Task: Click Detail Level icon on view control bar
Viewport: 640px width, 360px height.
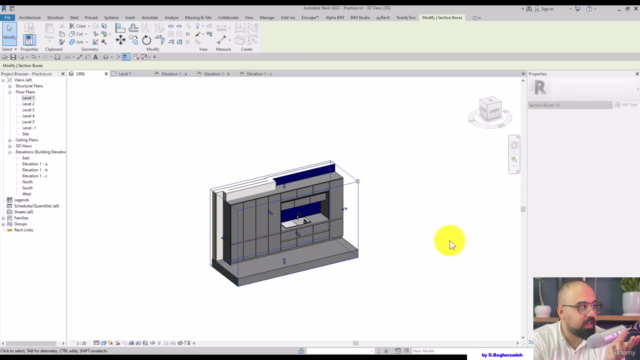Action: (x=97, y=343)
